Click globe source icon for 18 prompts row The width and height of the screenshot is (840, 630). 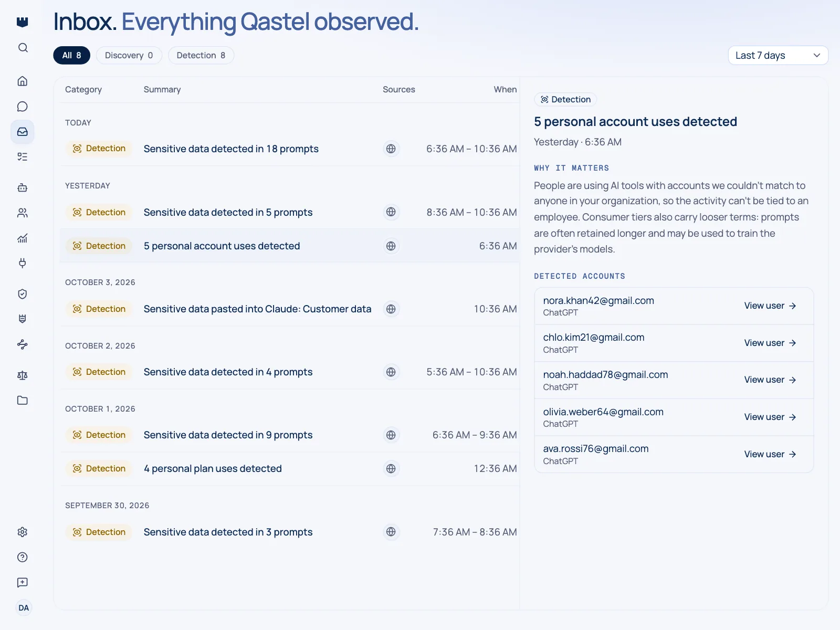tap(391, 149)
